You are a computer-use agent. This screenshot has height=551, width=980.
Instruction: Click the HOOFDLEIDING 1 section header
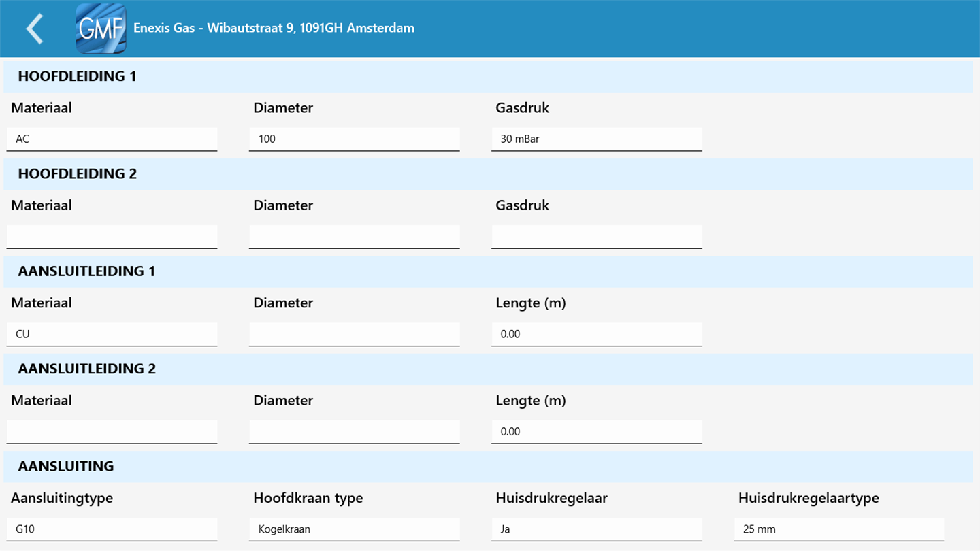click(77, 76)
